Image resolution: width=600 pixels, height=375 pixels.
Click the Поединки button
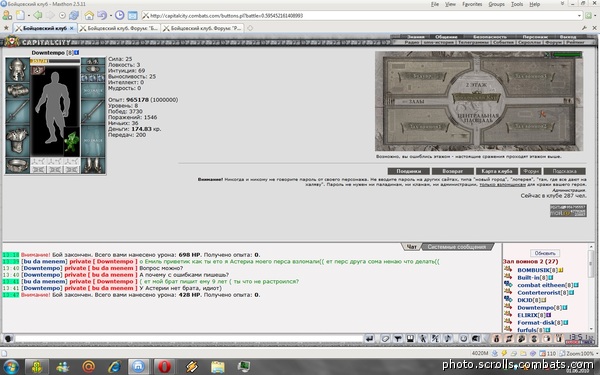409,171
